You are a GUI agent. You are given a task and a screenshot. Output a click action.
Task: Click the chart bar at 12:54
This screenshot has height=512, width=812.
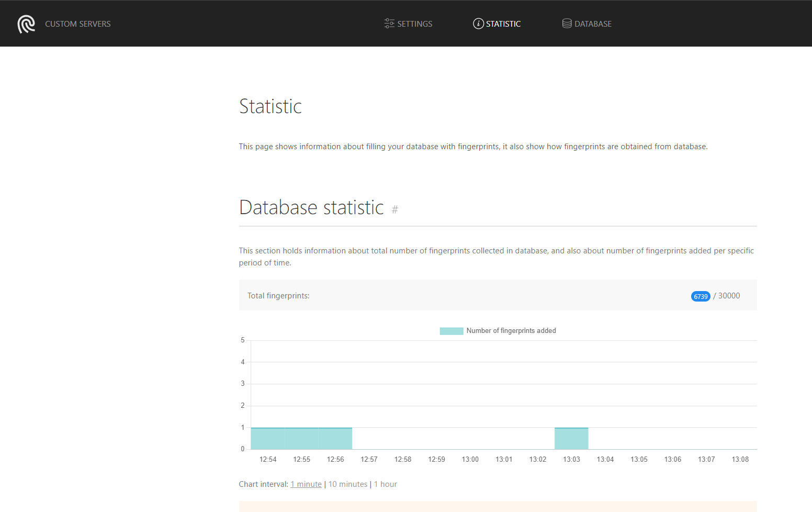point(268,439)
